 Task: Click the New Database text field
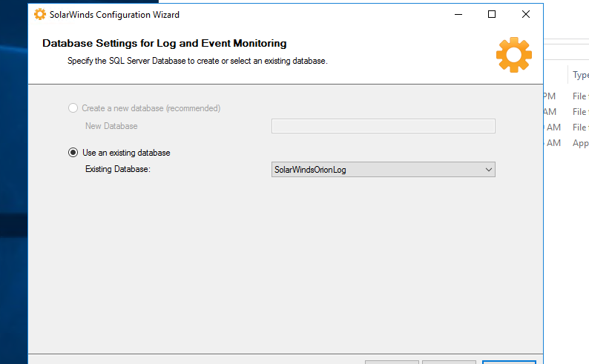click(x=384, y=126)
